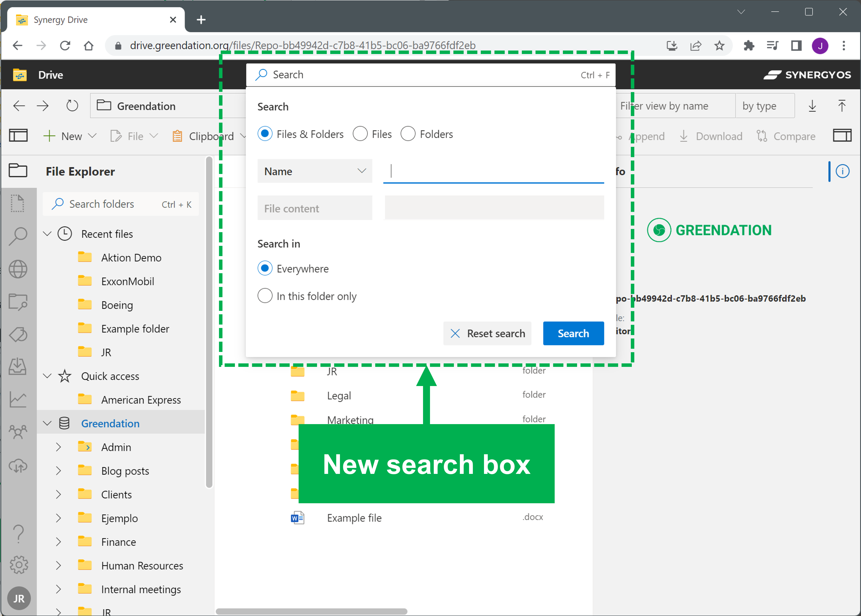
Task: Collapse the Recent files section
Action: (47, 234)
